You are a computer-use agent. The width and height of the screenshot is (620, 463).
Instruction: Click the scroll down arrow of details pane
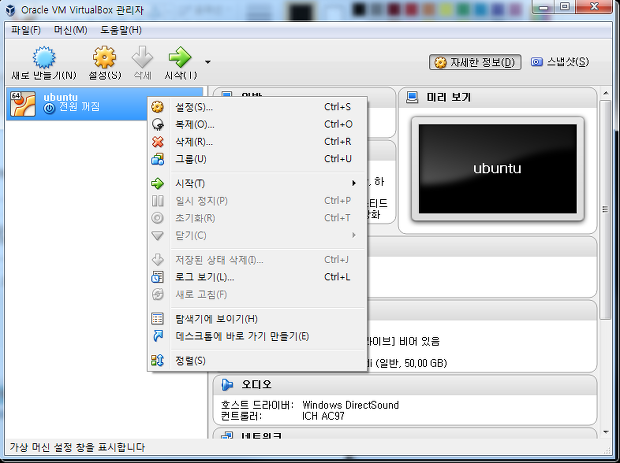click(606, 433)
